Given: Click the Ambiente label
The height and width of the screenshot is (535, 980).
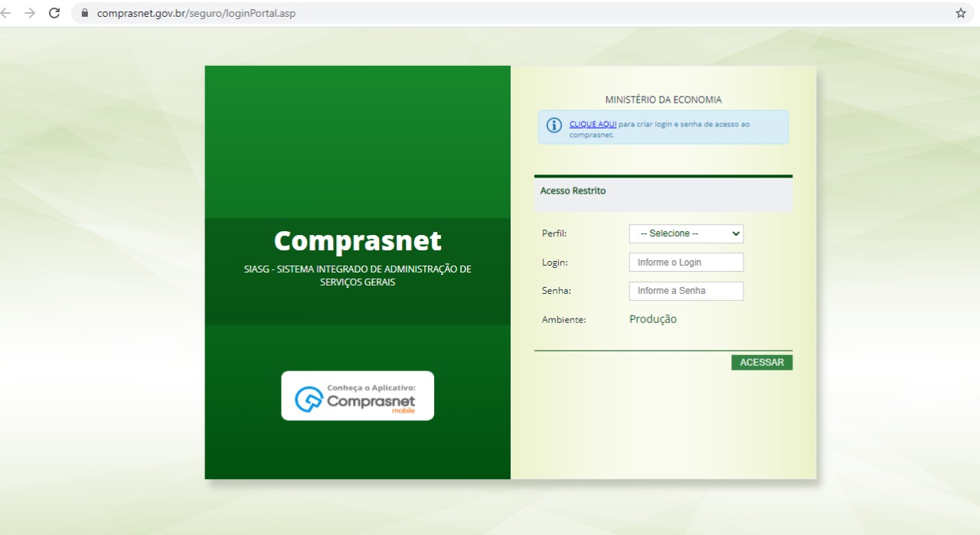Looking at the screenshot, I should [x=563, y=320].
